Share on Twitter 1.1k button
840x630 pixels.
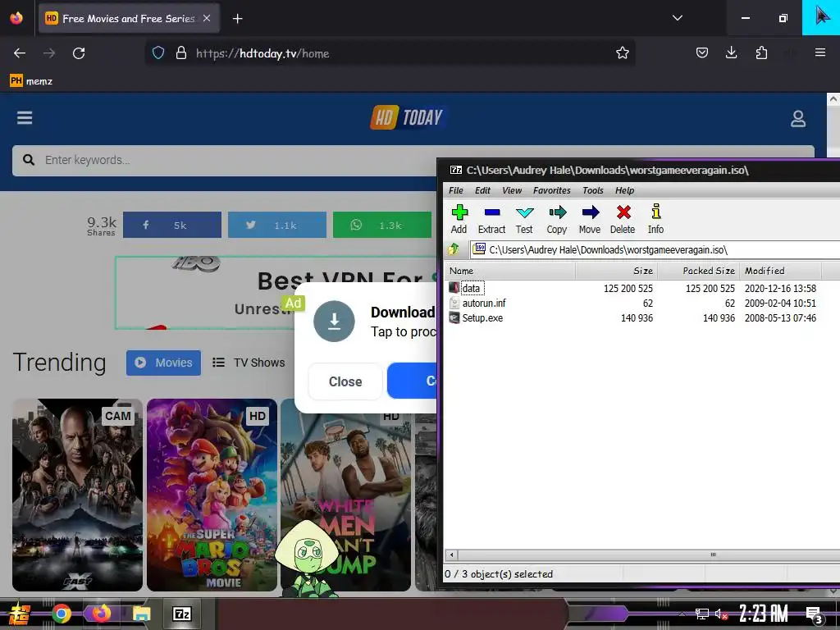click(x=277, y=225)
